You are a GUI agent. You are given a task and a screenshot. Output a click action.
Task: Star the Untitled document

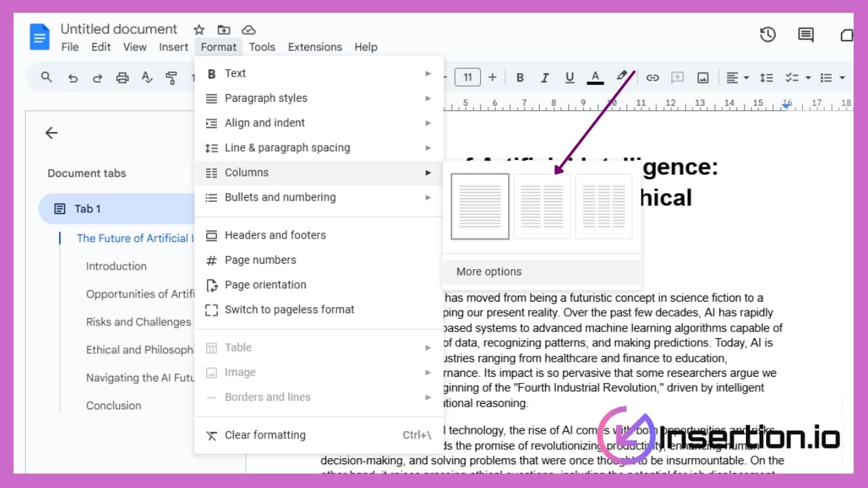point(199,30)
